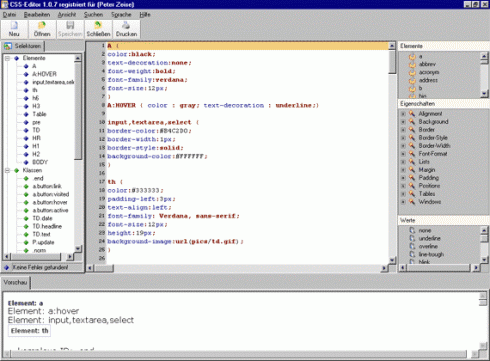Click the blue diamond icon beside HR

click(x=26, y=138)
